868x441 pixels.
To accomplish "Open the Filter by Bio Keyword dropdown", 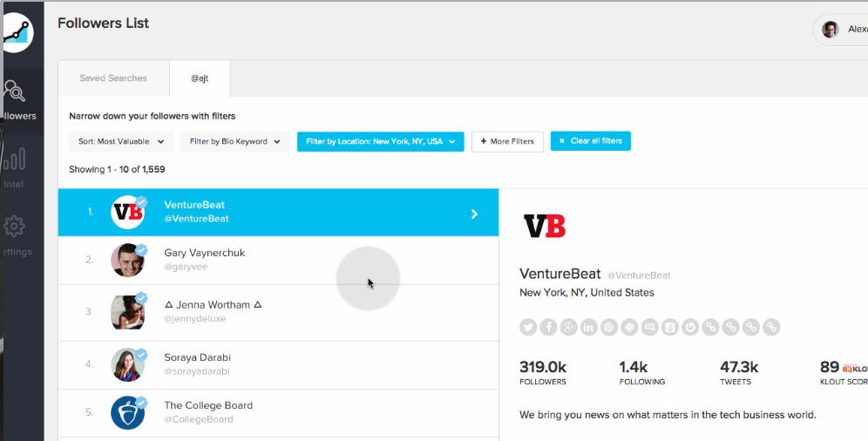I will [x=234, y=142].
